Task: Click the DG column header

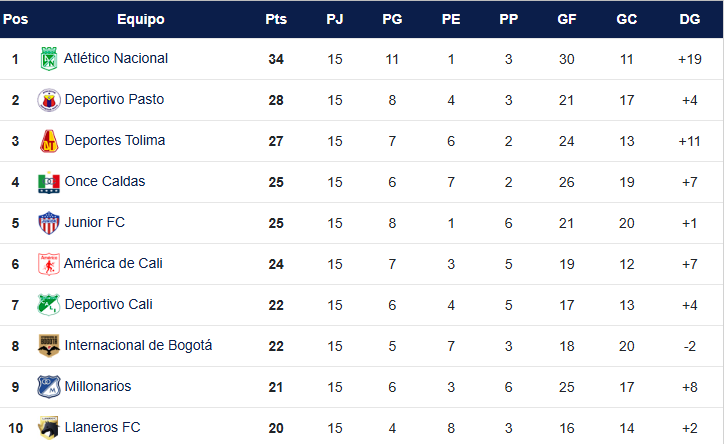Action: (x=689, y=19)
